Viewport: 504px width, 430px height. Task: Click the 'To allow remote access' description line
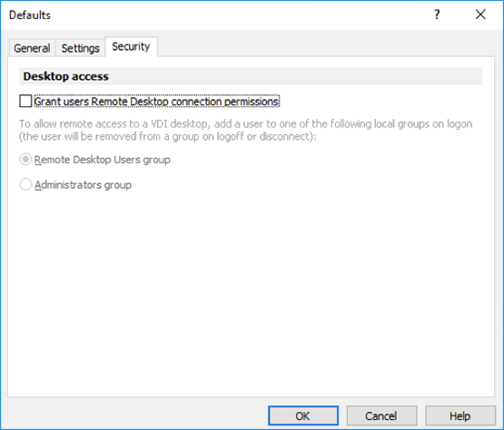246,123
